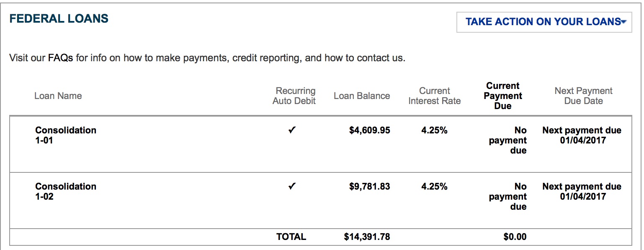Click the Loan Balance column header
This screenshot has width=644, height=250.
pos(362,96)
